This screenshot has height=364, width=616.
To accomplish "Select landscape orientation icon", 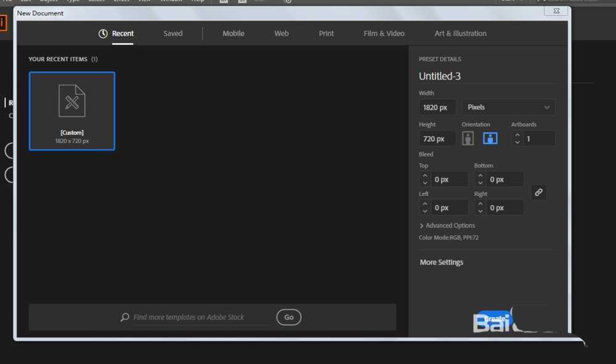I will pyautogui.click(x=490, y=139).
